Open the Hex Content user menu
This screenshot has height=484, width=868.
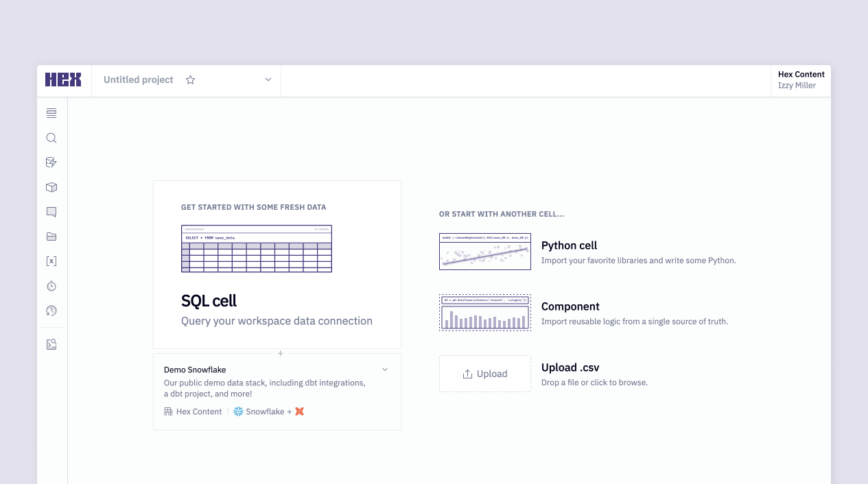pyautogui.click(x=801, y=80)
